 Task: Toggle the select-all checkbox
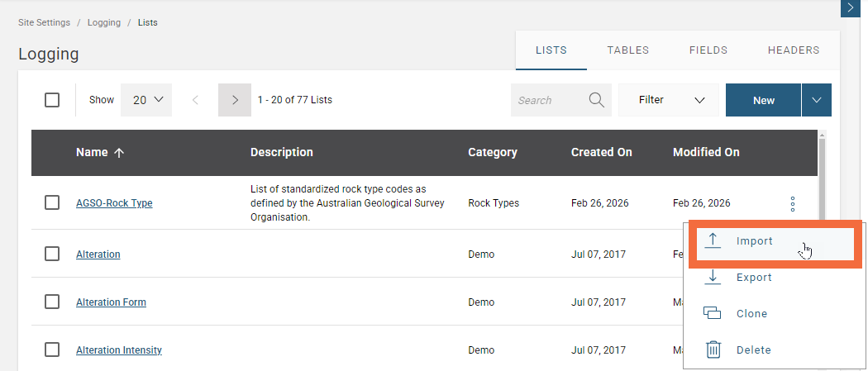point(52,100)
